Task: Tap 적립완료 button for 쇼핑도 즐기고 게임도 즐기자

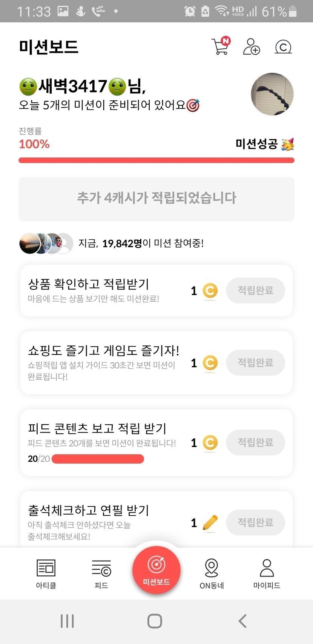Action: point(255,362)
